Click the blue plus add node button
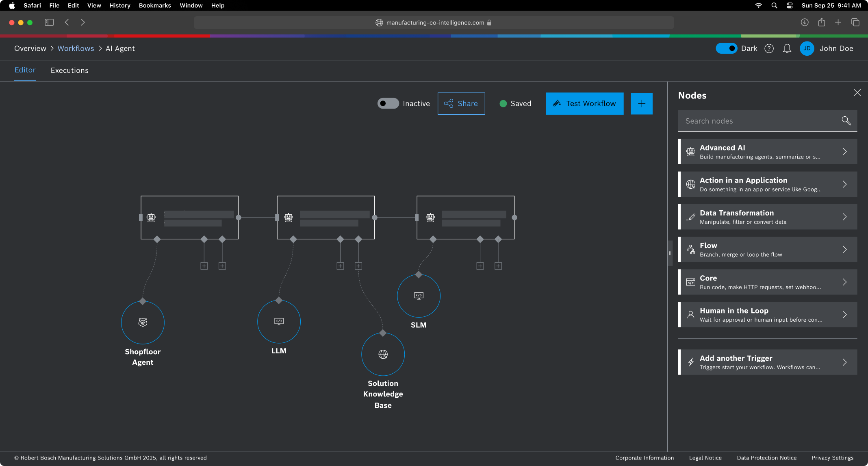This screenshot has height=466, width=868. (641, 104)
